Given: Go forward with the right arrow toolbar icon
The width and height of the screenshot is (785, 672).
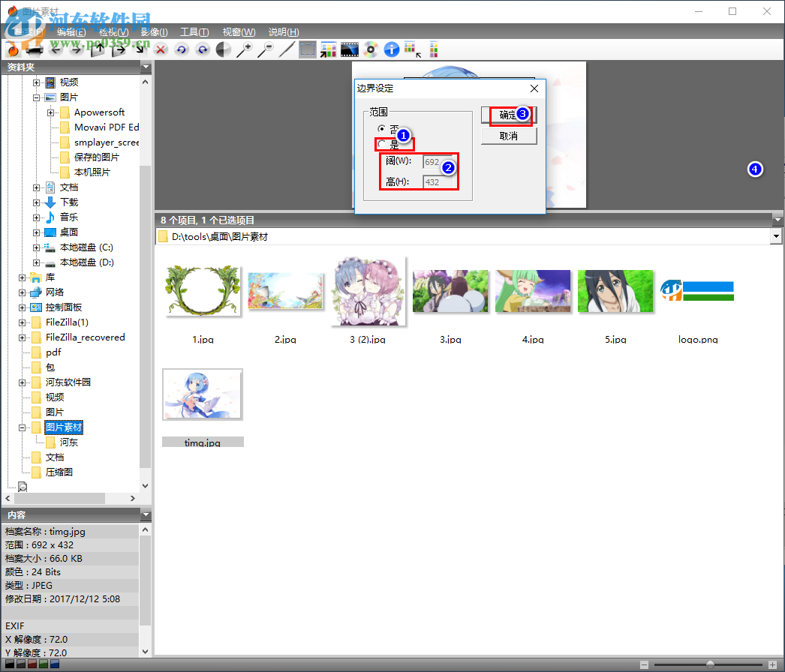Looking at the screenshot, I should [x=76, y=49].
